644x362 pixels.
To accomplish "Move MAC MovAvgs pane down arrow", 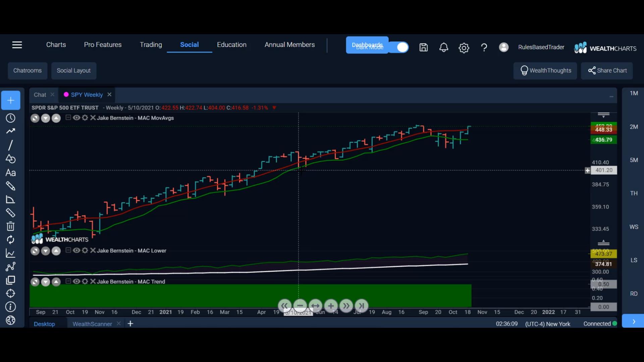I will click(46, 118).
